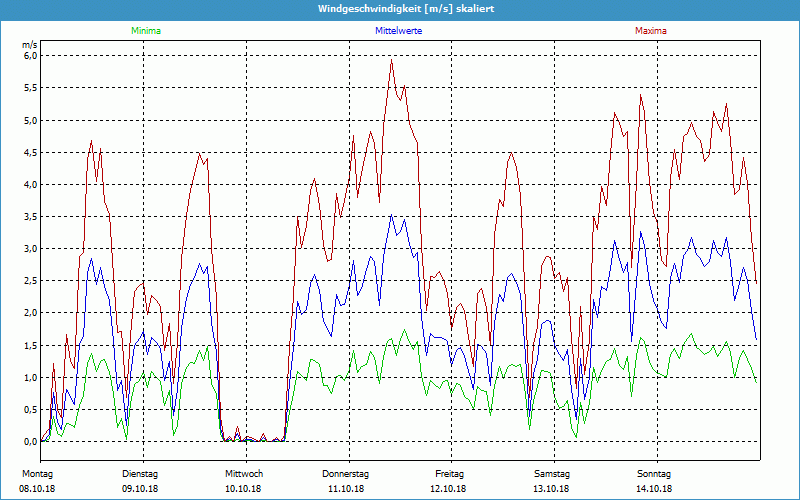The width and height of the screenshot is (800, 500).
Task: Select the Dienstag day label
Action: click(x=140, y=474)
